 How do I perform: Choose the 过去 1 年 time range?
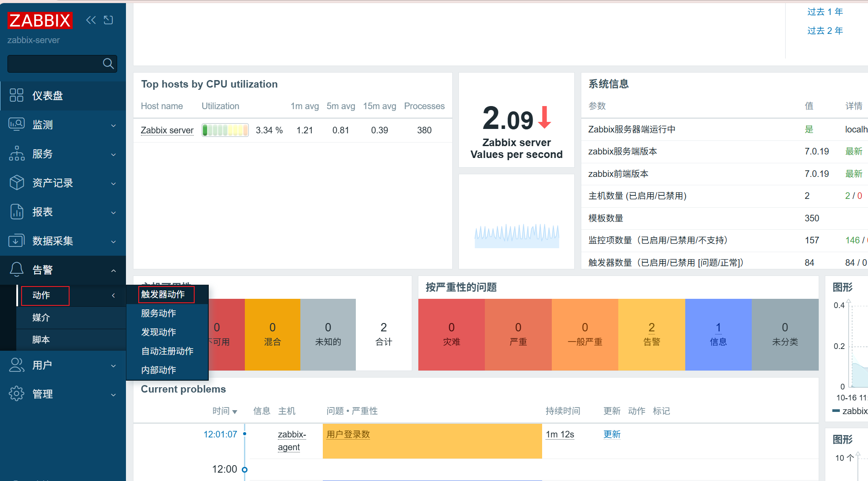tap(825, 11)
